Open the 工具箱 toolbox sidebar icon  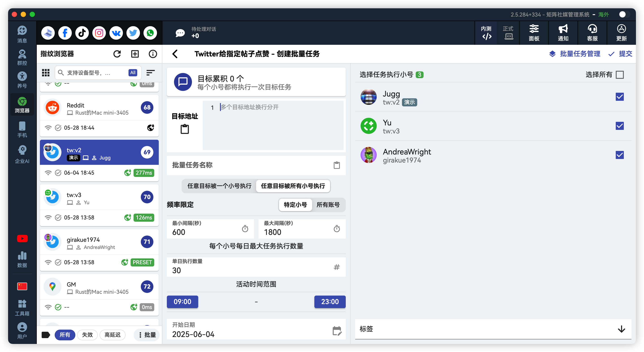[22, 308]
